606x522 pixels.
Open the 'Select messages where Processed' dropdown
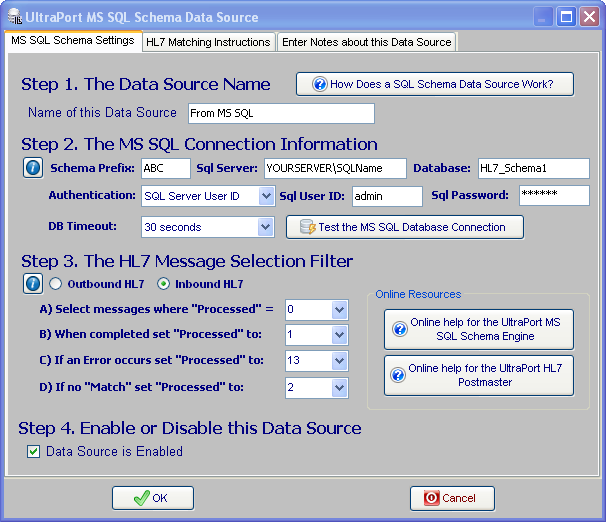339,310
